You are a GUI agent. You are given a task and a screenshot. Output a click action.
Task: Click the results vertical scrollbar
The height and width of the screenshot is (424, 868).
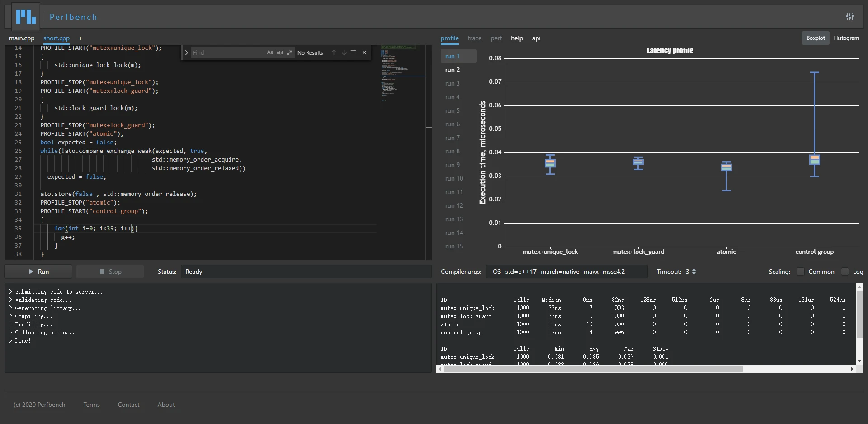tap(859, 314)
